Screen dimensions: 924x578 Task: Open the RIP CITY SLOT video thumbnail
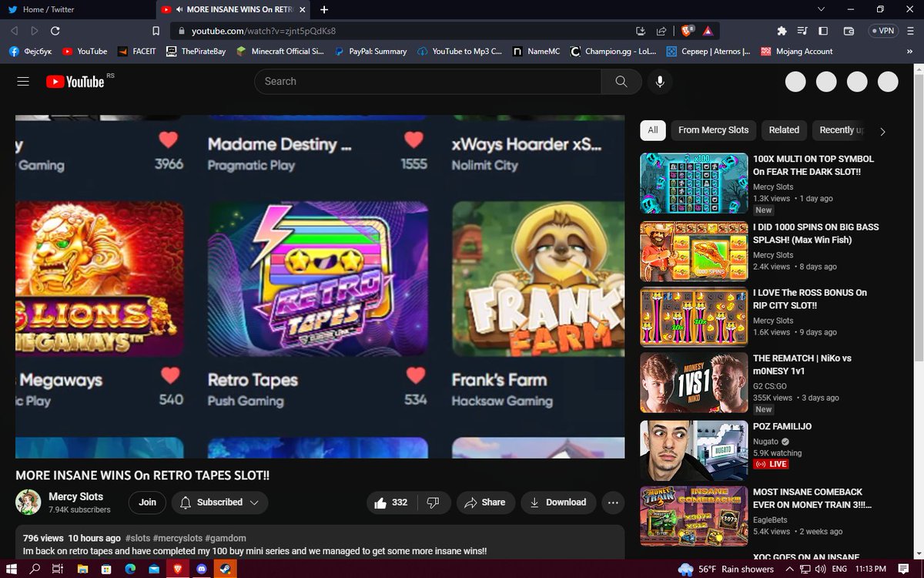coord(694,317)
